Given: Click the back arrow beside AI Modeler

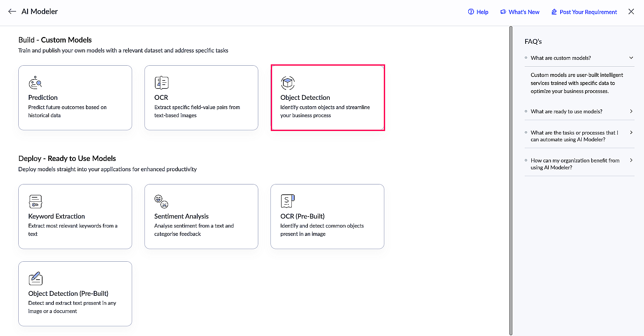Looking at the screenshot, I should click(12, 12).
